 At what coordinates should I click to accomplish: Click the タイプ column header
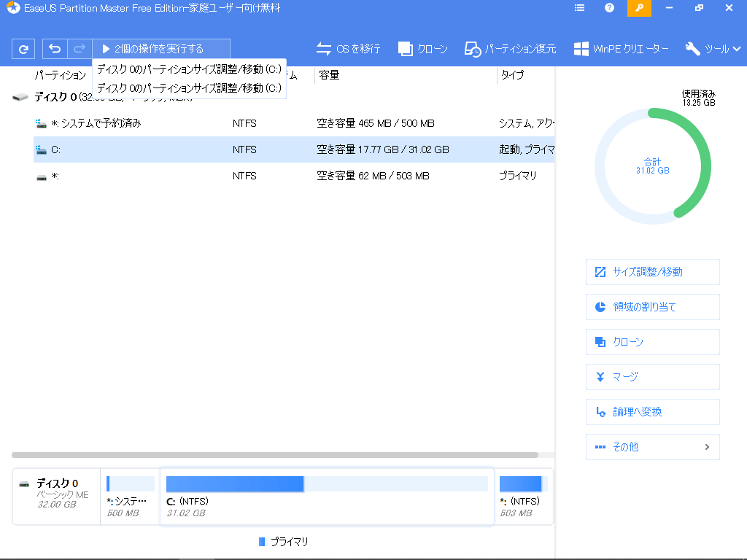[x=512, y=75]
